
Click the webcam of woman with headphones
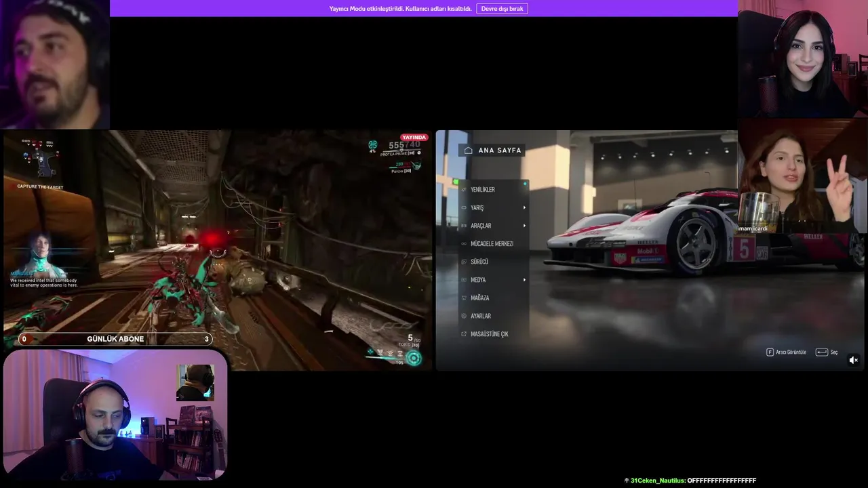click(803, 60)
